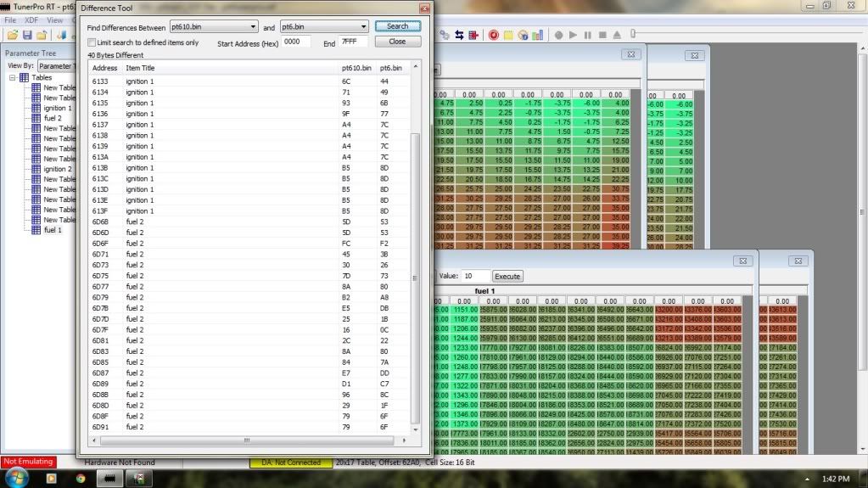This screenshot has height=488, width=868.
Task: Click the pt6.bin column header
Action: (391, 68)
